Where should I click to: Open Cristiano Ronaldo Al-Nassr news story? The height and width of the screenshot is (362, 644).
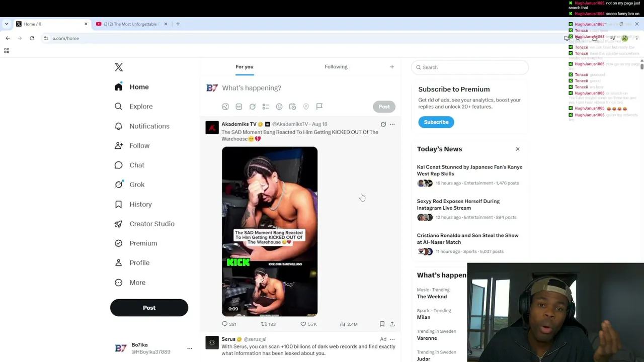pos(467,239)
